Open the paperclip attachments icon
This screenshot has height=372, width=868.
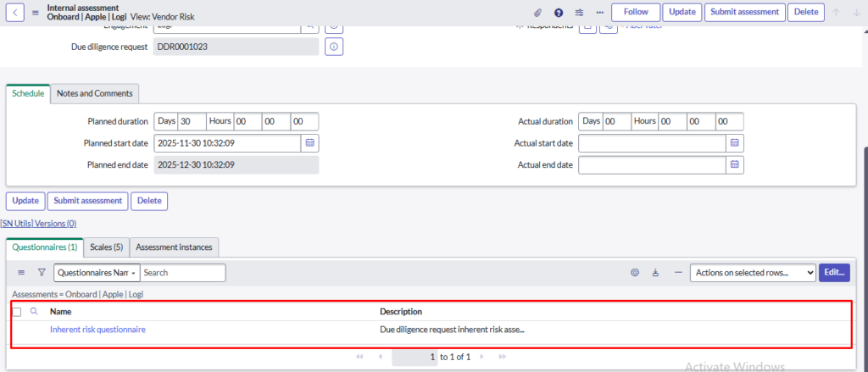tap(537, 13)
